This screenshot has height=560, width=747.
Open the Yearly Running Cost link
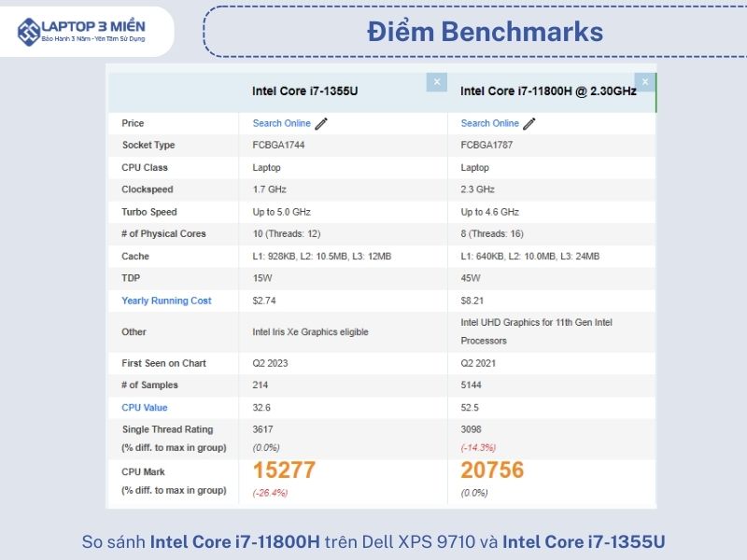166,301
